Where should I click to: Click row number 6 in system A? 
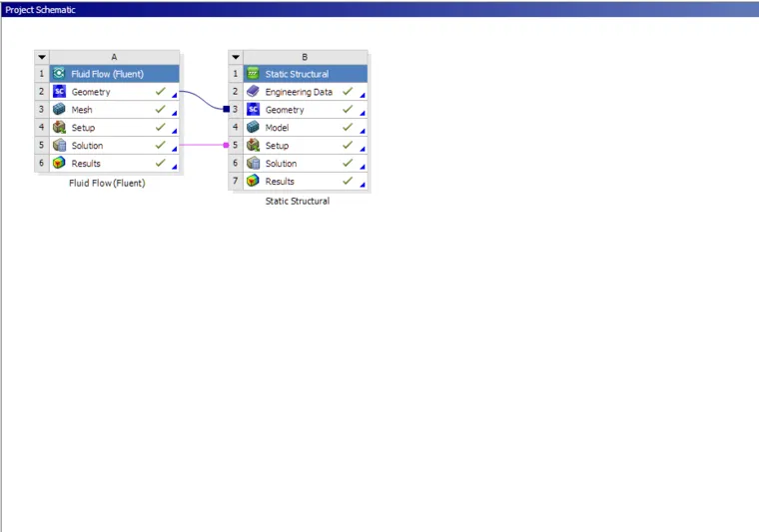(42, 163)
